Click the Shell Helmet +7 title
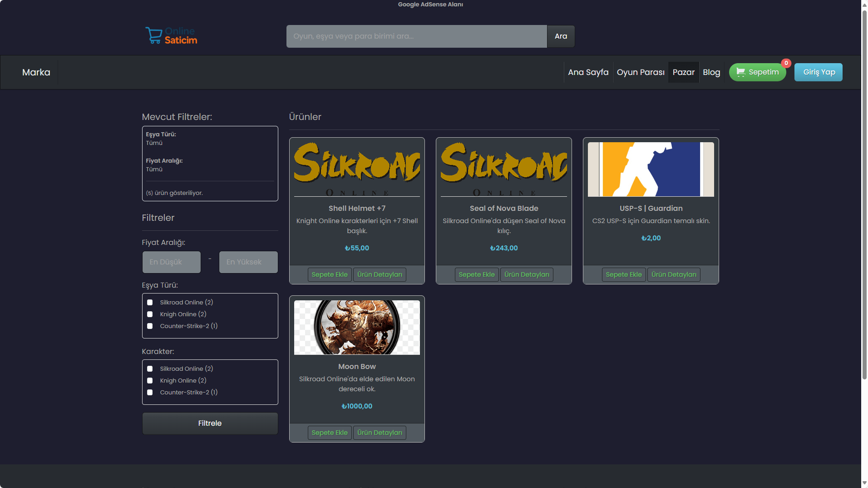868x488 pixels. pos(357,209)
